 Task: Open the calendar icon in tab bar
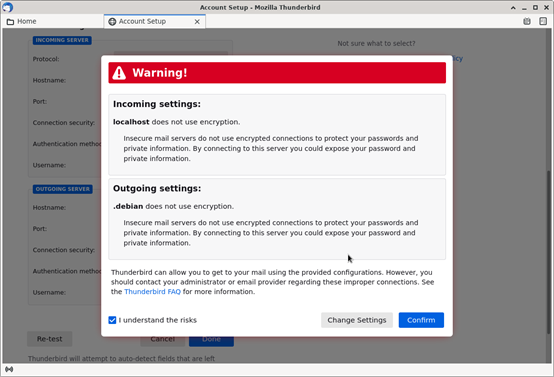click(x=527, y=21)
